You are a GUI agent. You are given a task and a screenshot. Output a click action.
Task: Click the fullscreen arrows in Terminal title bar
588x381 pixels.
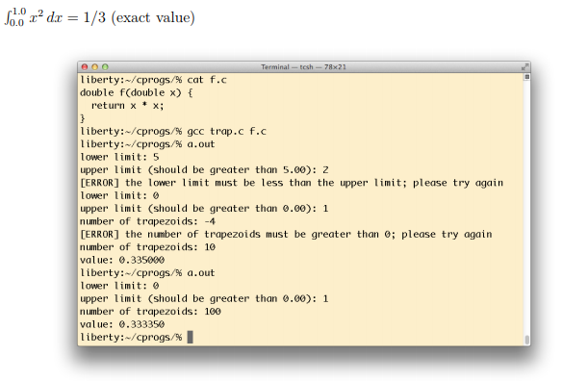(524, 67)
